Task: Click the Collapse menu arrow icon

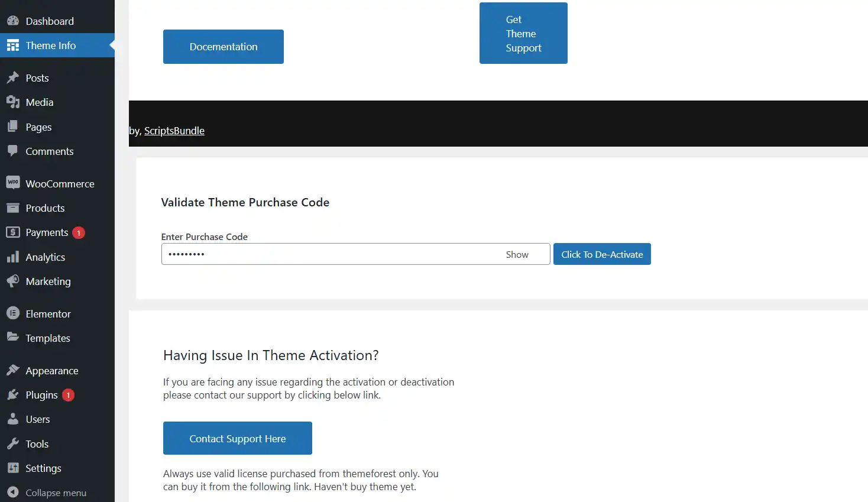Action: click(x=13, y=493)
